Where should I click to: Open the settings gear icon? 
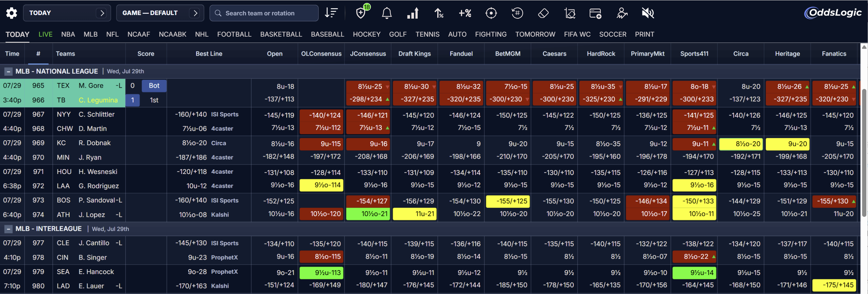tap(11, 13)
